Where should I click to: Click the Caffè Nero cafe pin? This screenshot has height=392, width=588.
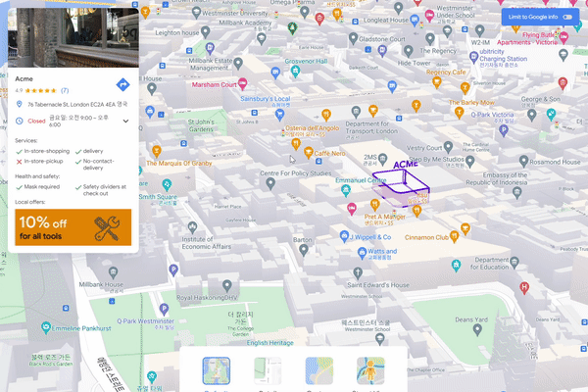click(x=309, y=152)
